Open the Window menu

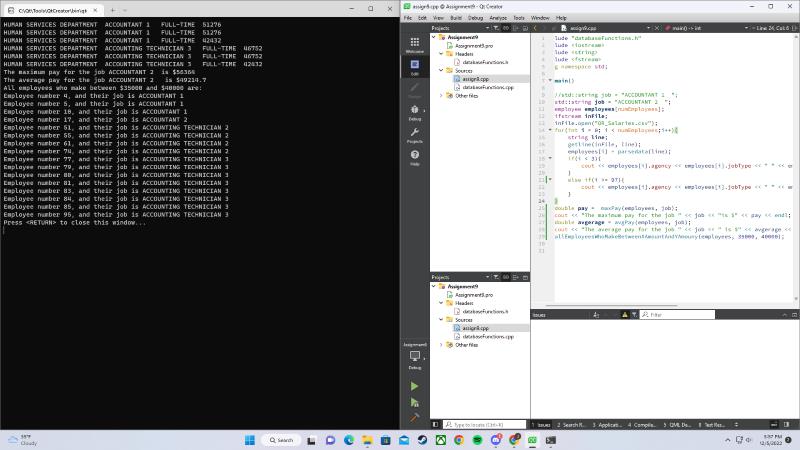[540, 18]
